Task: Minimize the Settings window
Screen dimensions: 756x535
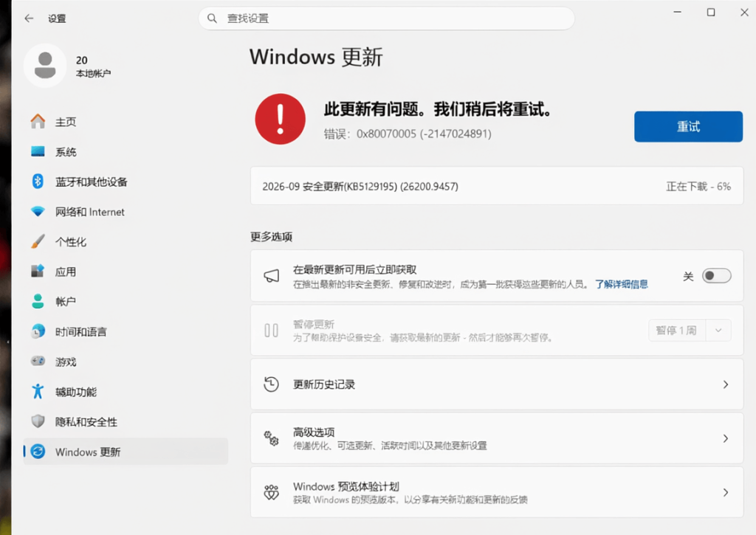Action: (x=678, y=12)
